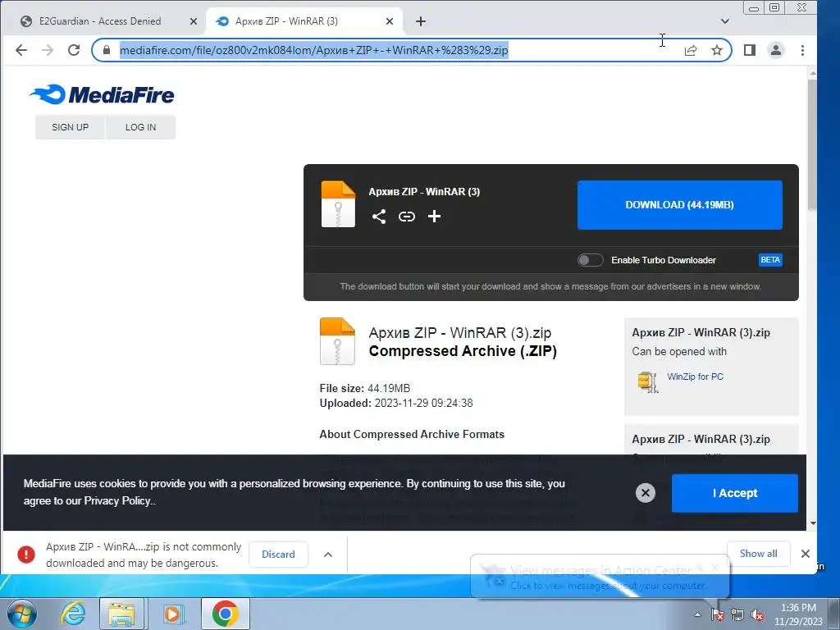
Task: Expand the download item options chevron
Action: click(x=328, y=555)
